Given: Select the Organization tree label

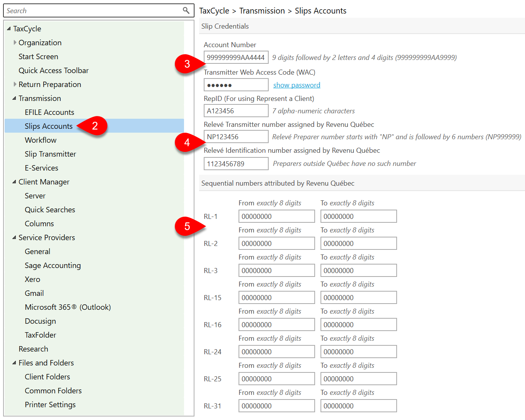Looking at the screenshot, I should point(40,43).
